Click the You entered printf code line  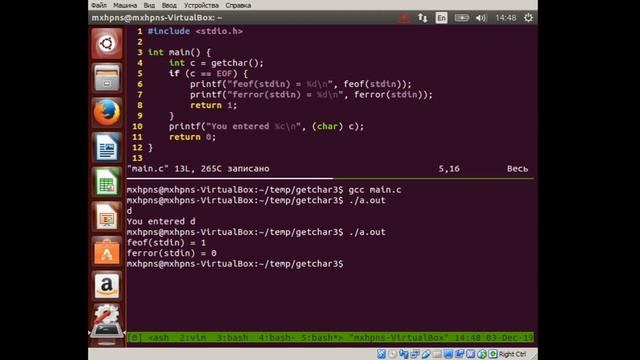click(x=266, y=127)
